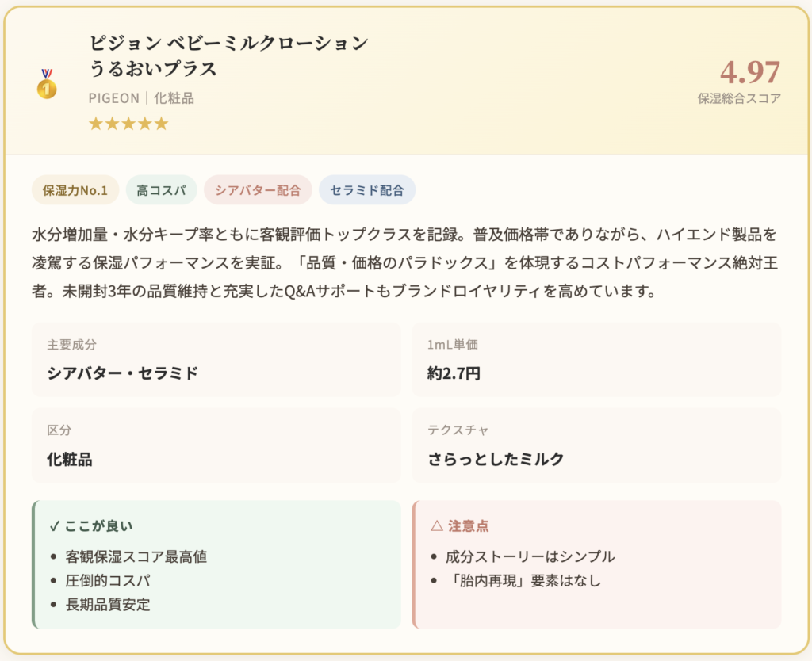Image resolution: width=812 pixels, height=661 pixels.
Task: Click the PIGEON brand label
Action: (x=113, y=98)
